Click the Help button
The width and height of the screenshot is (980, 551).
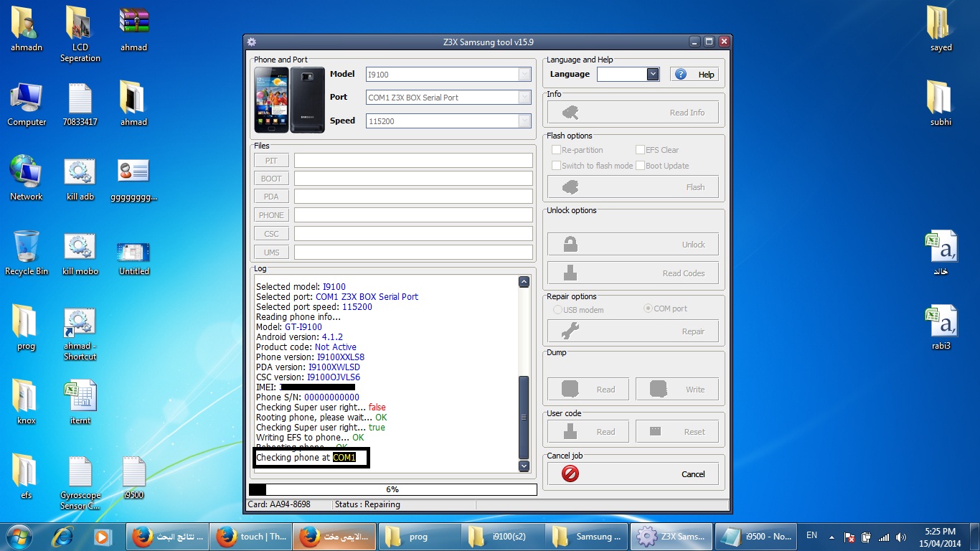(x=694, y=74)
